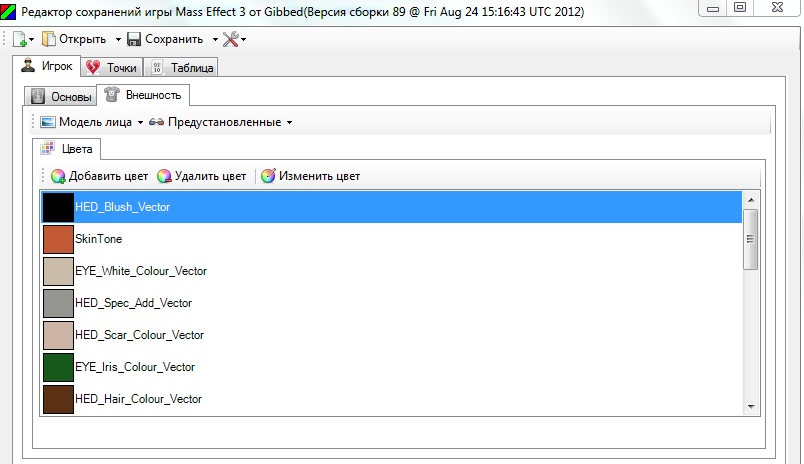Click the broken heart Точки tab icon
The image size is (804, 464).
93,67
